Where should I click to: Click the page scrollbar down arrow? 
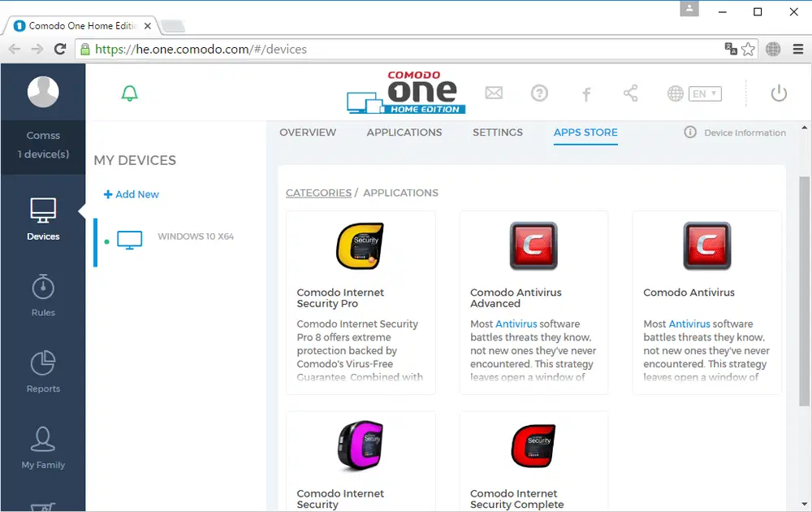(804, 504)
